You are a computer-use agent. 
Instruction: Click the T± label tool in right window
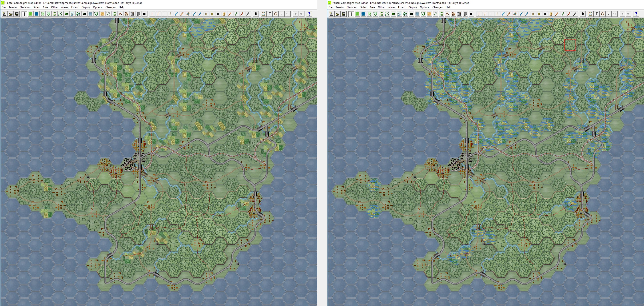[583, 14]
